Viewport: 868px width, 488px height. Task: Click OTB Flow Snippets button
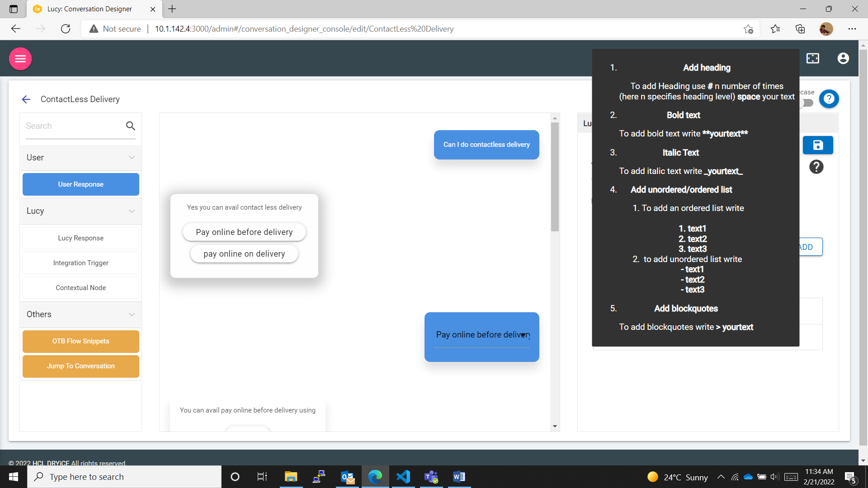(81, 341)
